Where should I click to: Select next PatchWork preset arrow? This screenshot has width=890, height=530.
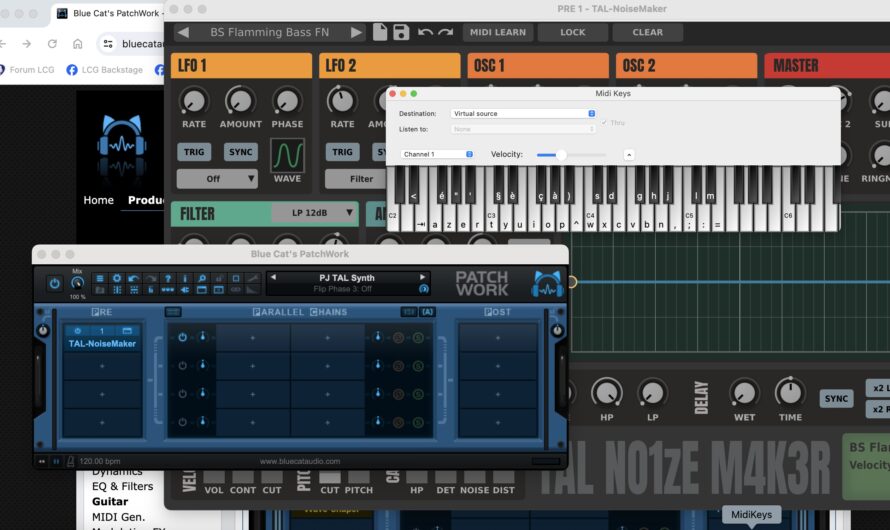423,277
